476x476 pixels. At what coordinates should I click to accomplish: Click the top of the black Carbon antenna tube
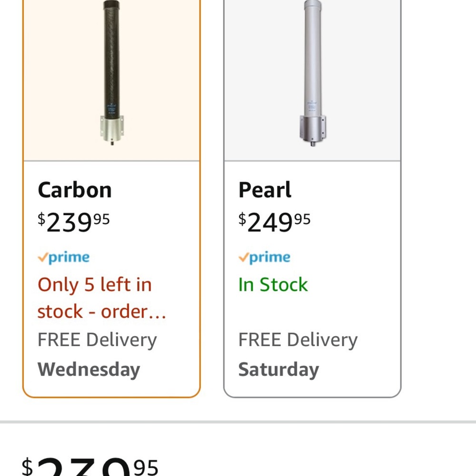(112, 7)
